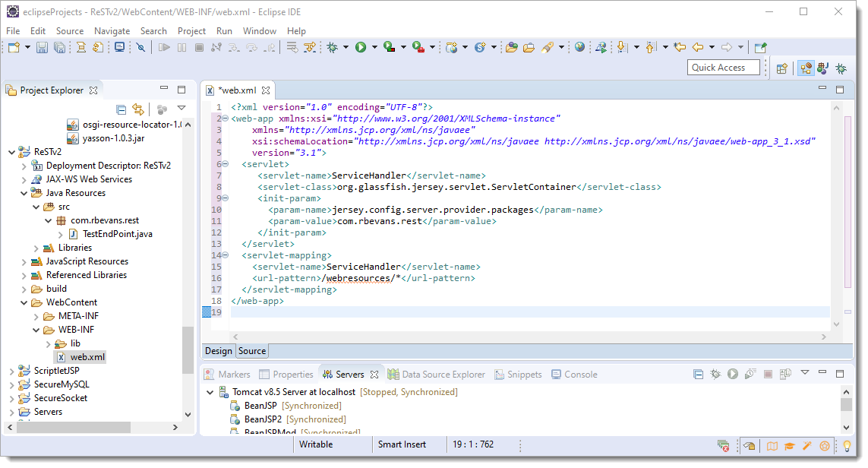
Task: Open Project Explorer View Menu triangle
Action: pyautogui.click(x=181, y=108)
